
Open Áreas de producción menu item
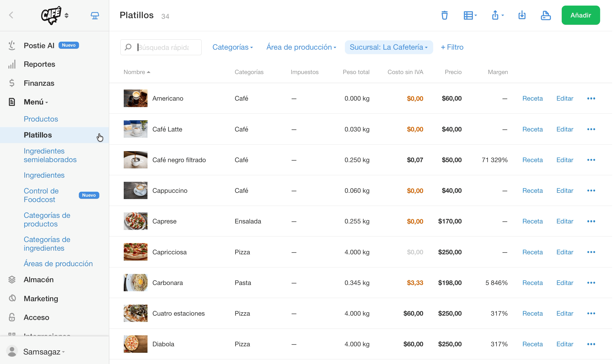point(58,264)
